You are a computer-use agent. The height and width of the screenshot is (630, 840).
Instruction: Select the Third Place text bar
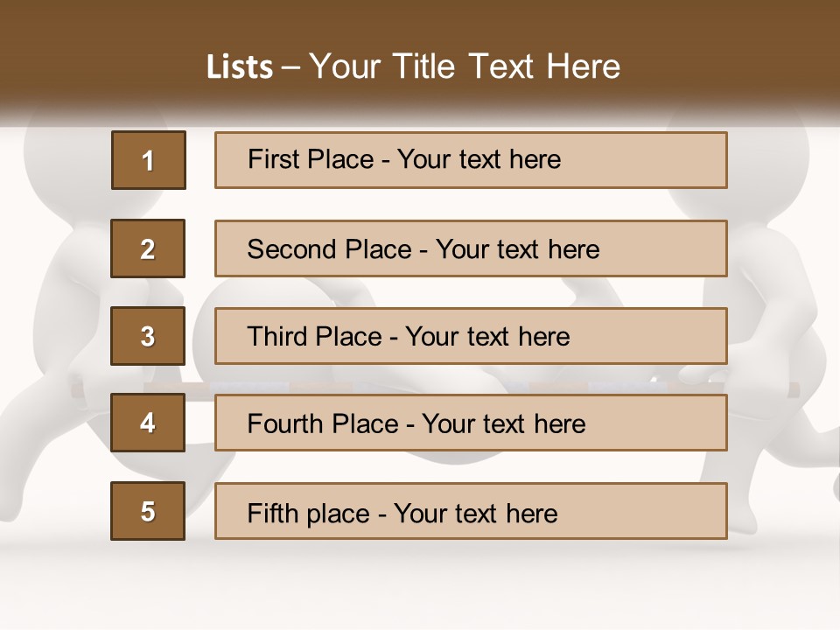(x=471, y=336)
